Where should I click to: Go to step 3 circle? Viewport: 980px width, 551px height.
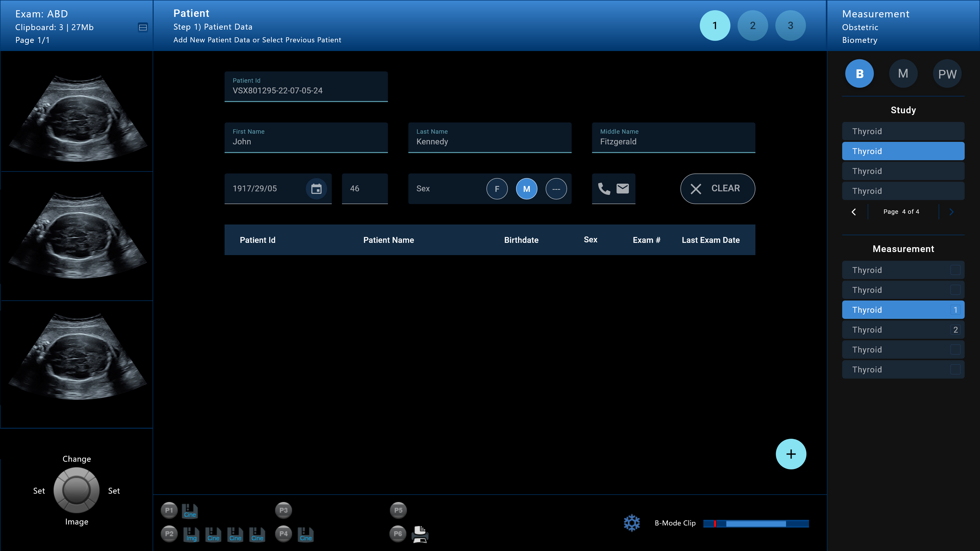(x=790, y=26)
